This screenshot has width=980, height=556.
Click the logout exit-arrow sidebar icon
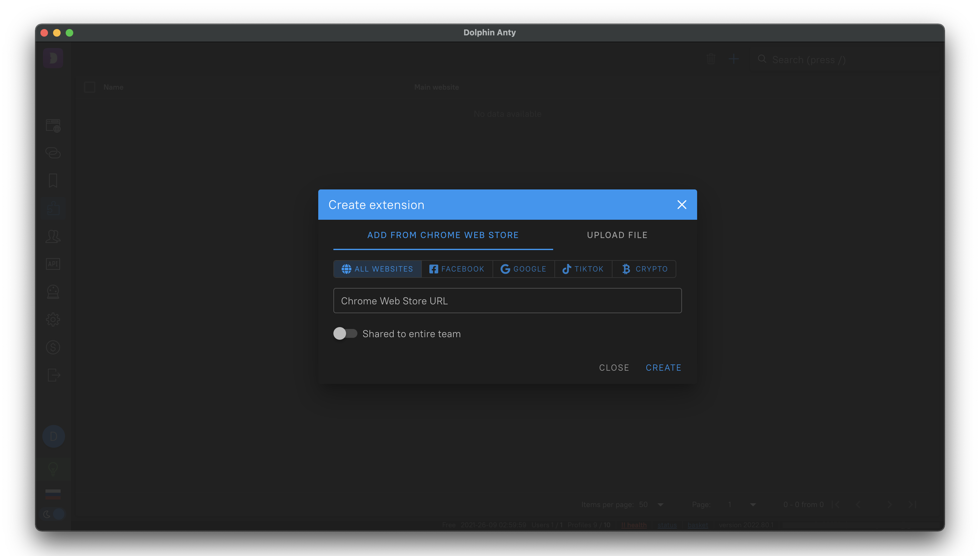tap(54, 375)
